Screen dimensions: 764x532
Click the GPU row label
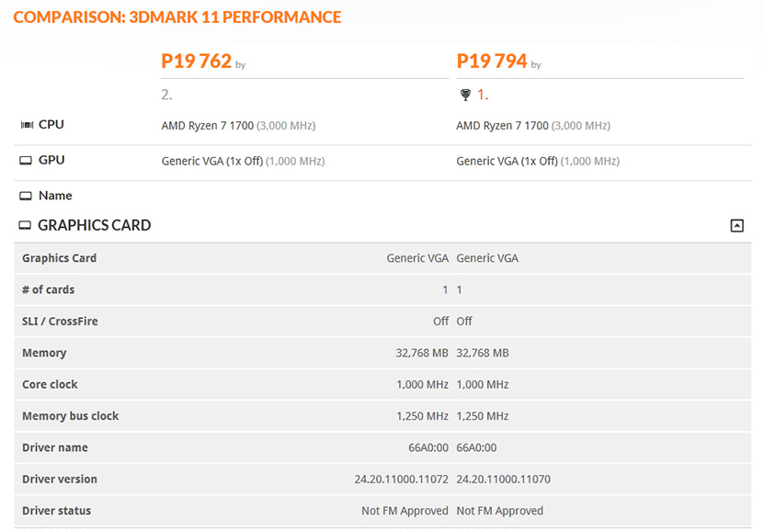[x=51, y=160]
